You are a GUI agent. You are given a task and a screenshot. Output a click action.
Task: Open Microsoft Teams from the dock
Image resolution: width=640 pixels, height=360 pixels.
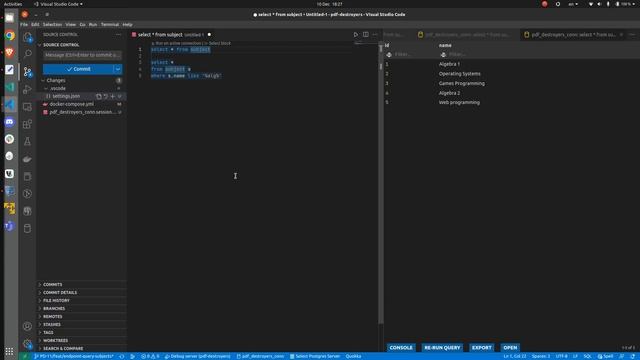(x=9, y=226)
